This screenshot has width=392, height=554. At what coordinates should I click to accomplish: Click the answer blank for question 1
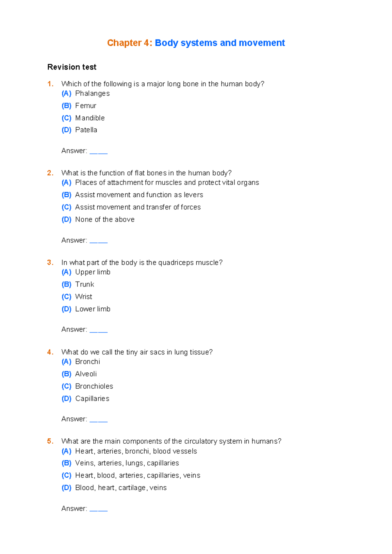[98, 151]
